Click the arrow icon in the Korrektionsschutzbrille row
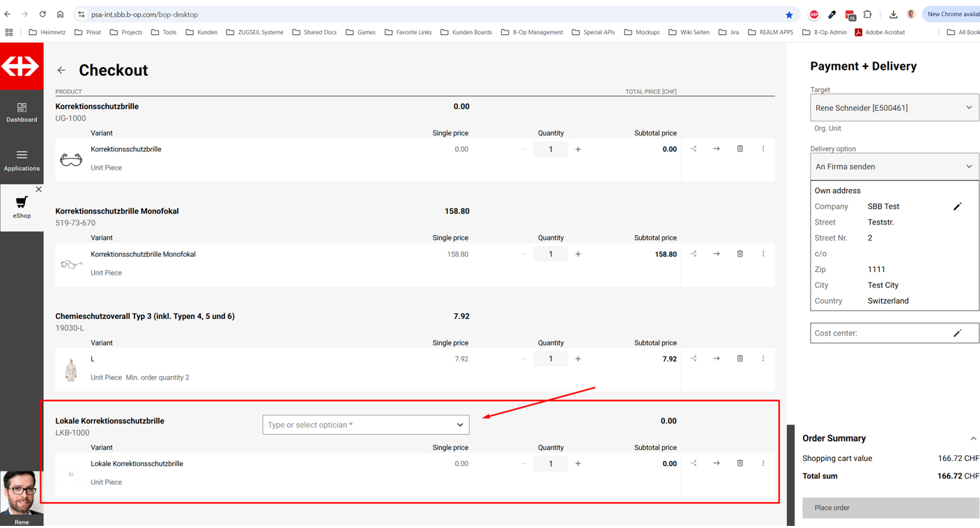 coord(716,149)
